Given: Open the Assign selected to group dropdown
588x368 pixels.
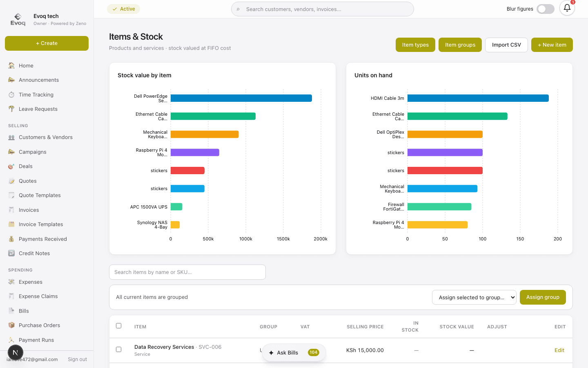Looking at the screenshot, I should (x=474, y=297).
